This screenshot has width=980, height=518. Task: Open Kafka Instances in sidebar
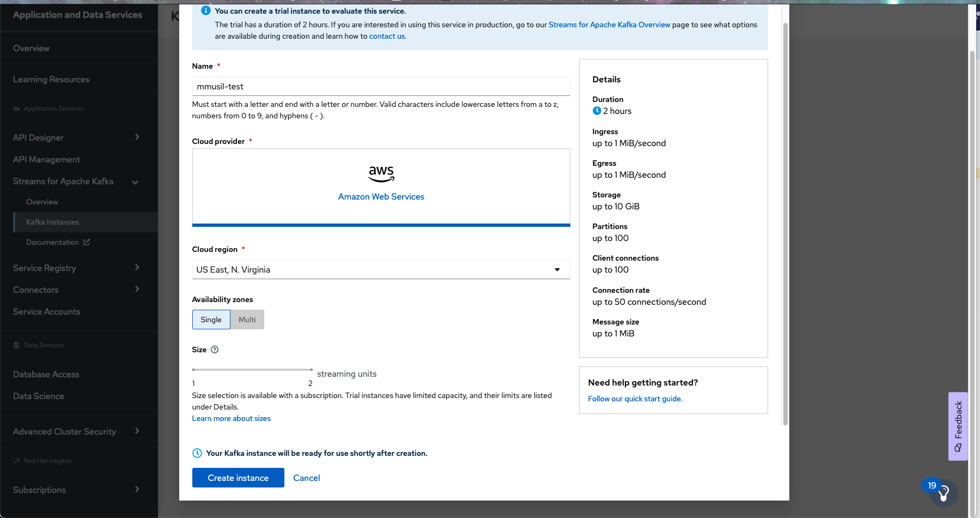coord(52,222)
